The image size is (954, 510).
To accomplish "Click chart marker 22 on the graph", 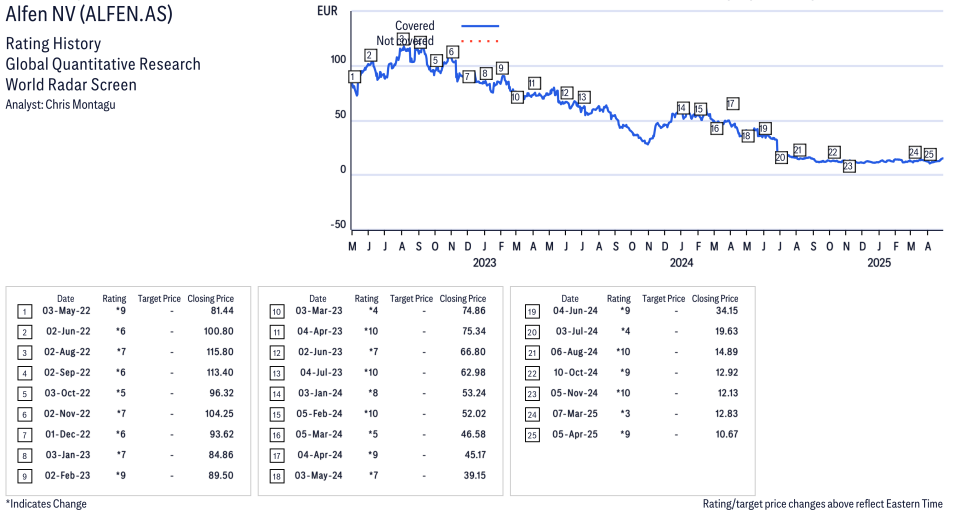I will coord(834,152).
